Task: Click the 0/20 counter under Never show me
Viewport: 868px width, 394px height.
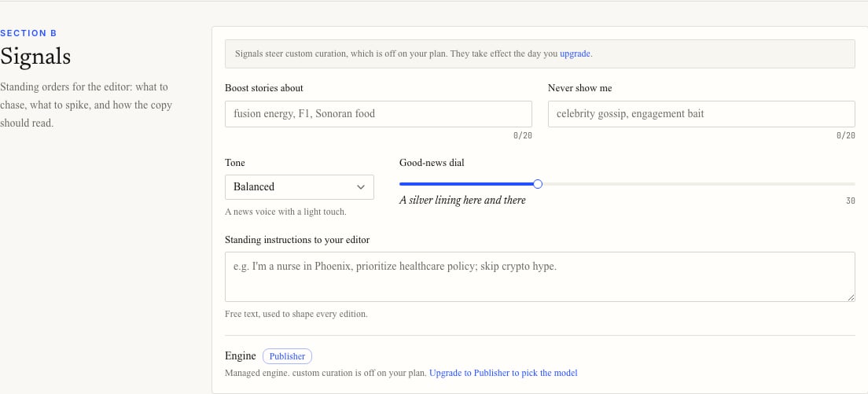Action: pyautogui.click(x=845, y=135)
